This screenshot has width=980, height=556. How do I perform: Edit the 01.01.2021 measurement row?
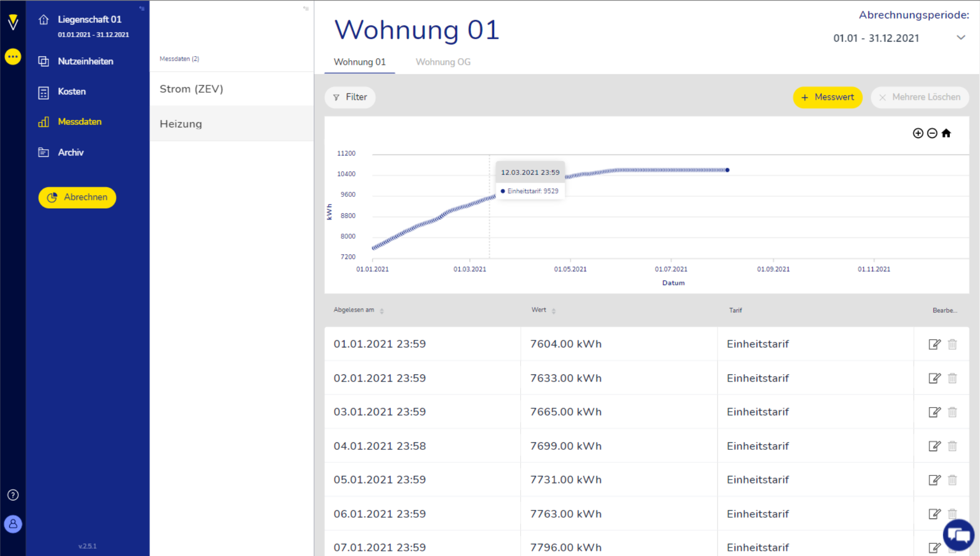click(x=934, y=344)
